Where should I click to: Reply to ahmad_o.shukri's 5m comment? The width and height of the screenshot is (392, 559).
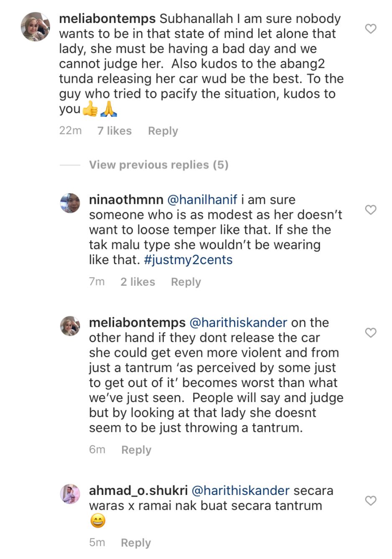point(135,543)
